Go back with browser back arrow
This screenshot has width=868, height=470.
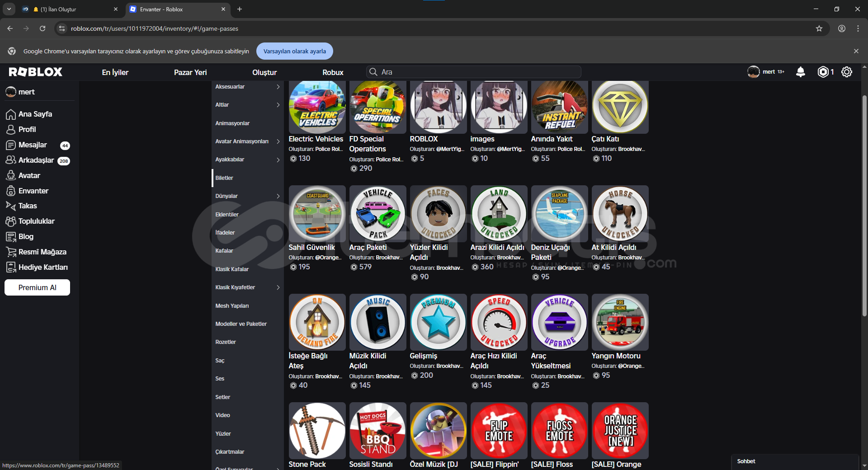[x=10, y=28]
